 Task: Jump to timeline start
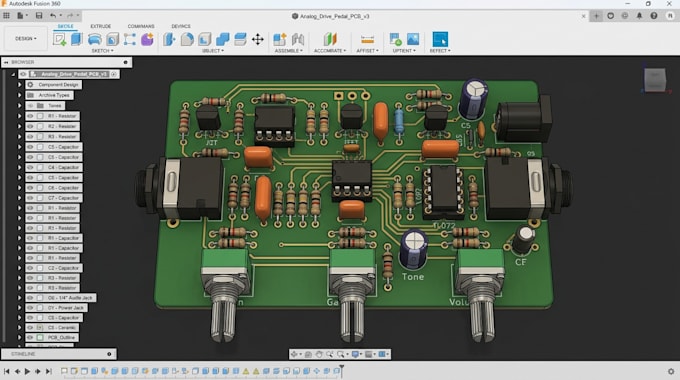[7, 371]
